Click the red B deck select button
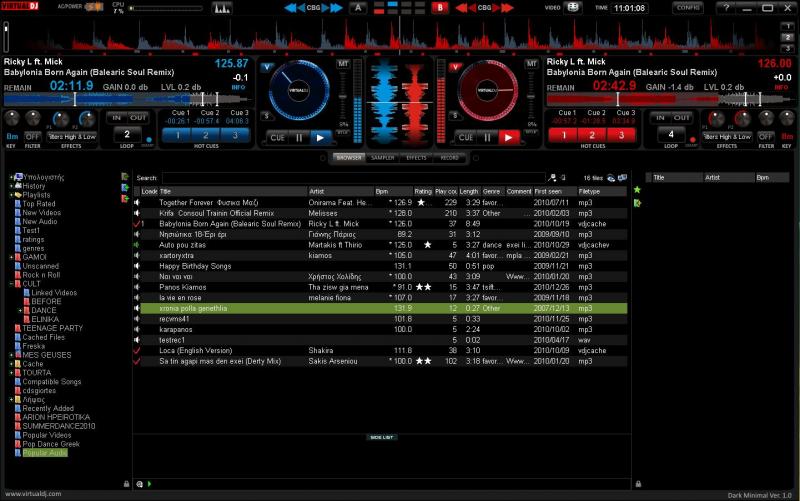The height and width of the screenshot is (501, 800). 440,8
